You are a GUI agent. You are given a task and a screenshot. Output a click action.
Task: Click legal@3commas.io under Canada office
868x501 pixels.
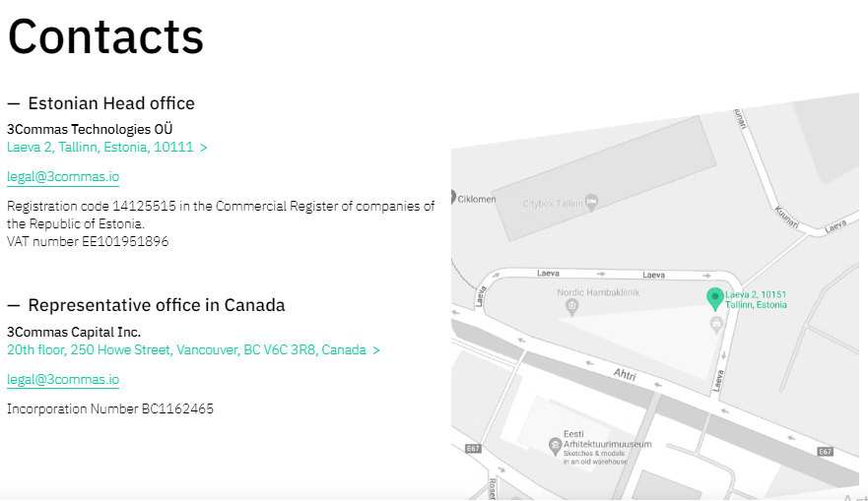point(63,379)
